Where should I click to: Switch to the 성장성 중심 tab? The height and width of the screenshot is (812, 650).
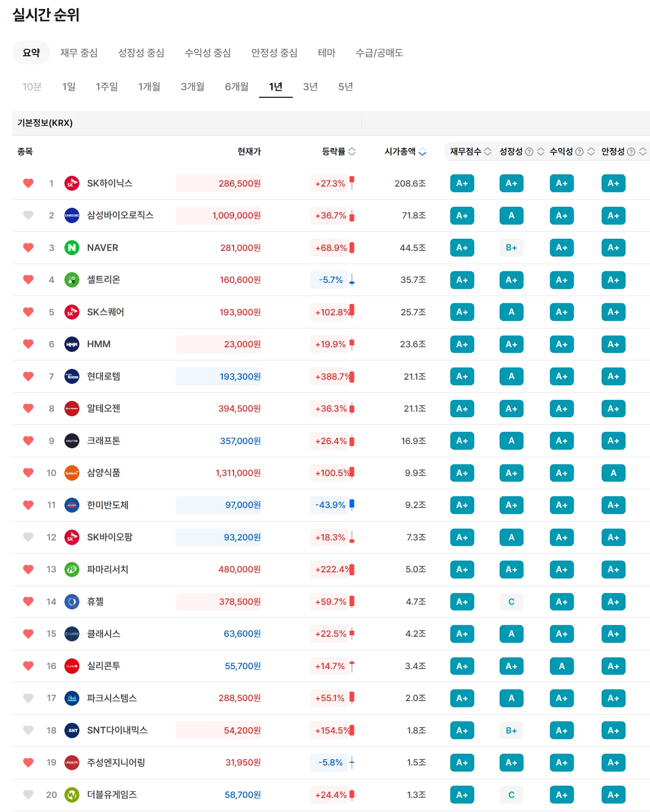[141, 53]
